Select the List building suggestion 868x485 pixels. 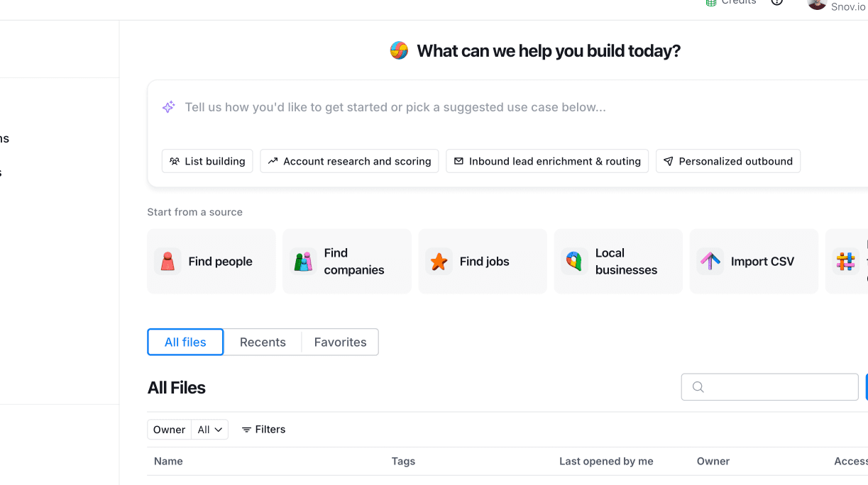207,161
